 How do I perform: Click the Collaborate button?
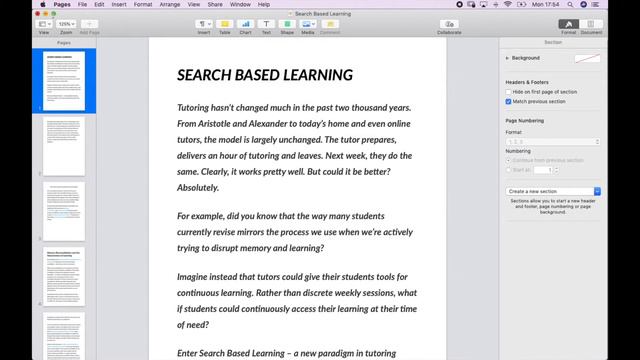coord(449,24)
